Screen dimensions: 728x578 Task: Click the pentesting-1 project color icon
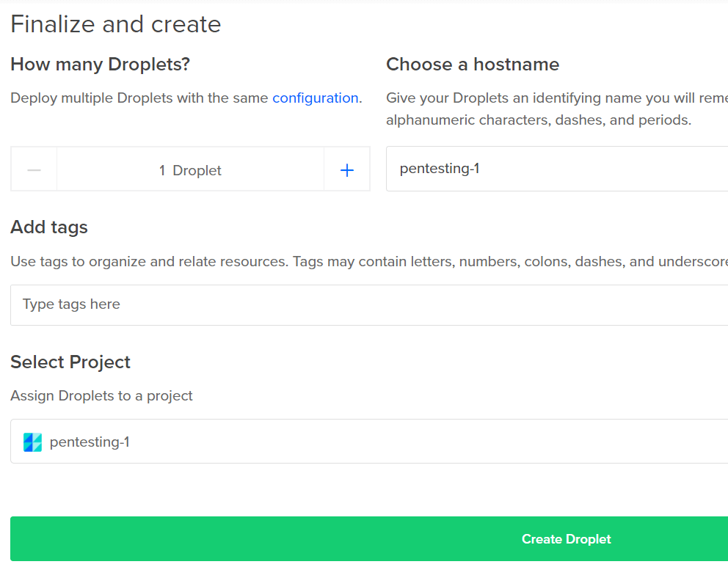click(32, 442)
